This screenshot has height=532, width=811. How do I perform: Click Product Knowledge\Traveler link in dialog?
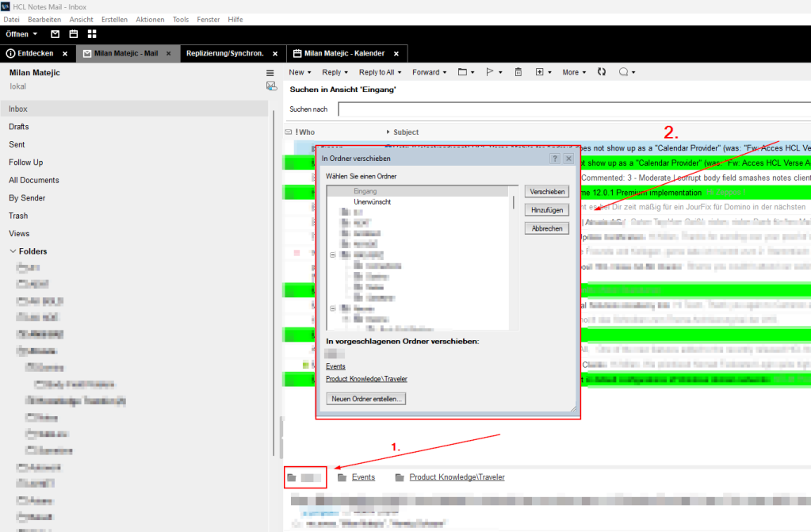pos(366,379)
